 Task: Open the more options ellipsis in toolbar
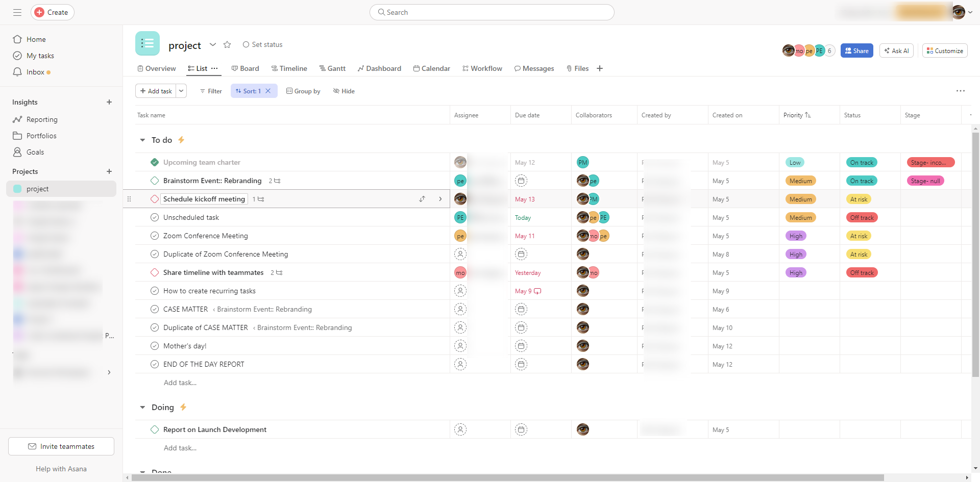[x=960, y=91]
